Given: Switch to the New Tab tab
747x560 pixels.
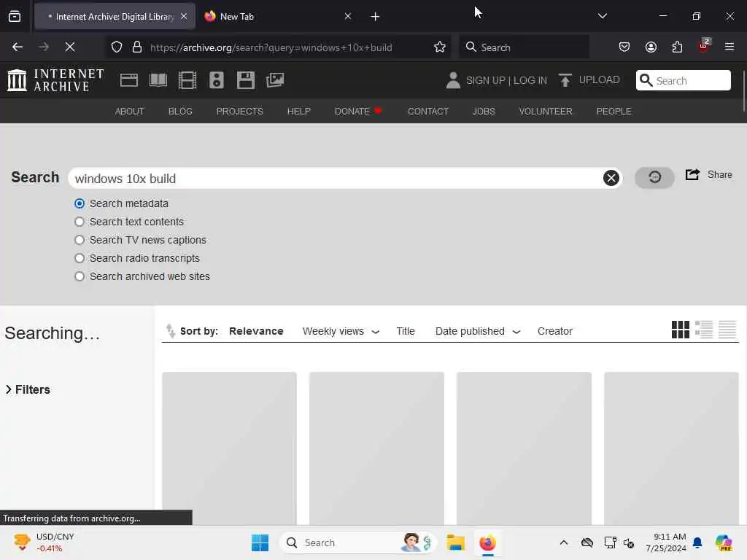Looking at the screenshot, I should 279,16.
